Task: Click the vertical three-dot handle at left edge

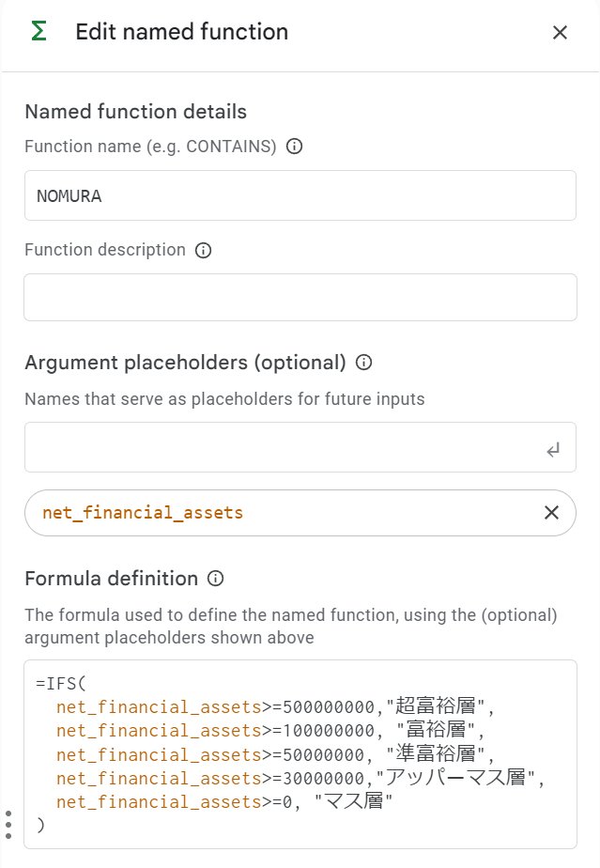Action: (x=8, y=824)
